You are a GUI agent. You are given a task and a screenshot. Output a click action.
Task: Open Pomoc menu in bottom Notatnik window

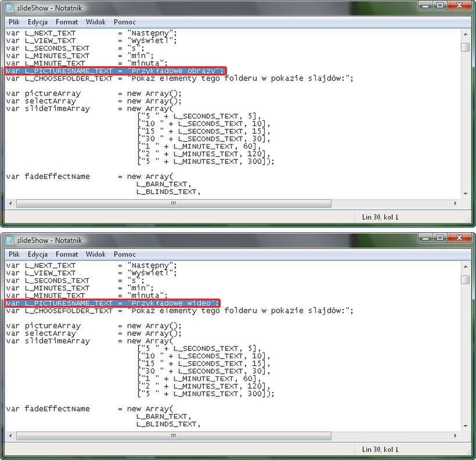(124, 254)
